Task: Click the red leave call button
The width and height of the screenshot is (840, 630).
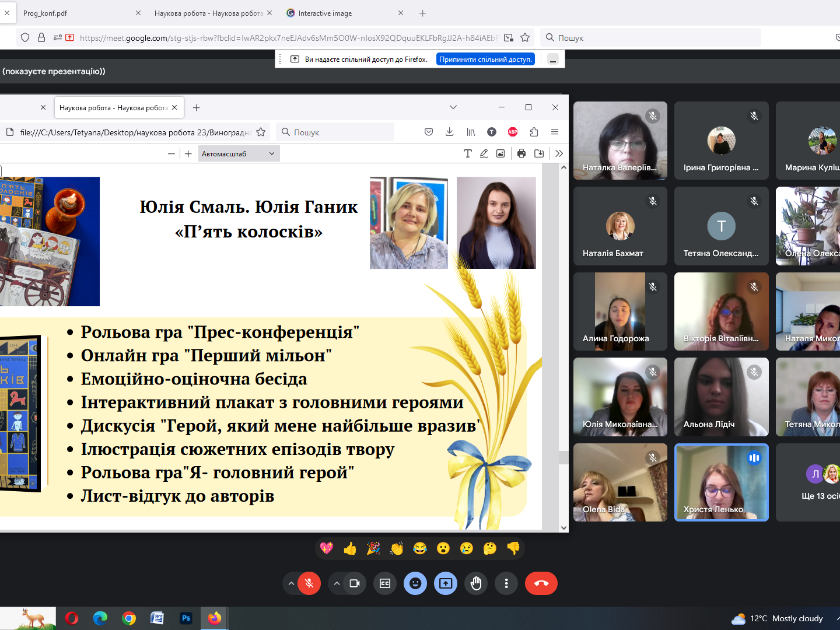Action: click(x=541, y=583)
